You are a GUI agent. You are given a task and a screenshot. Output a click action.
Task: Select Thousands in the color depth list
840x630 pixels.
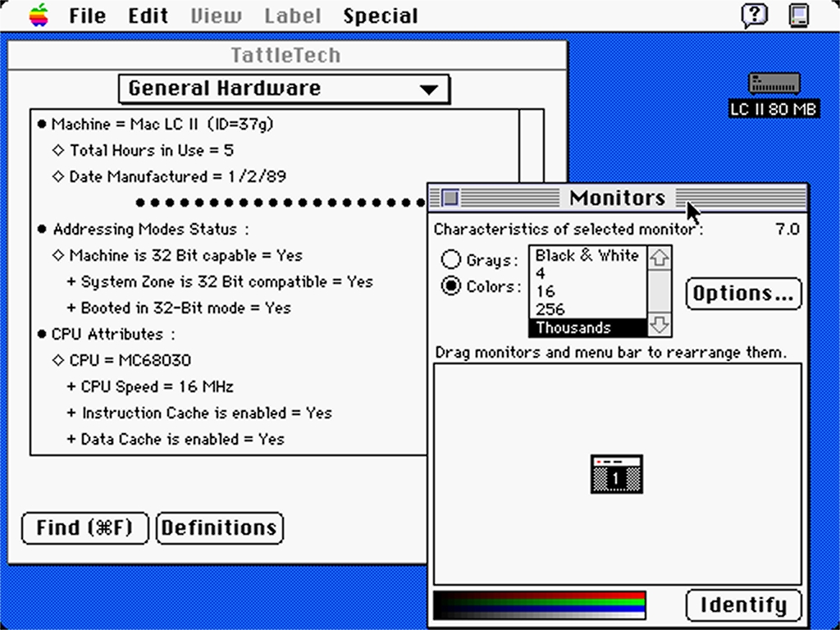574,327
